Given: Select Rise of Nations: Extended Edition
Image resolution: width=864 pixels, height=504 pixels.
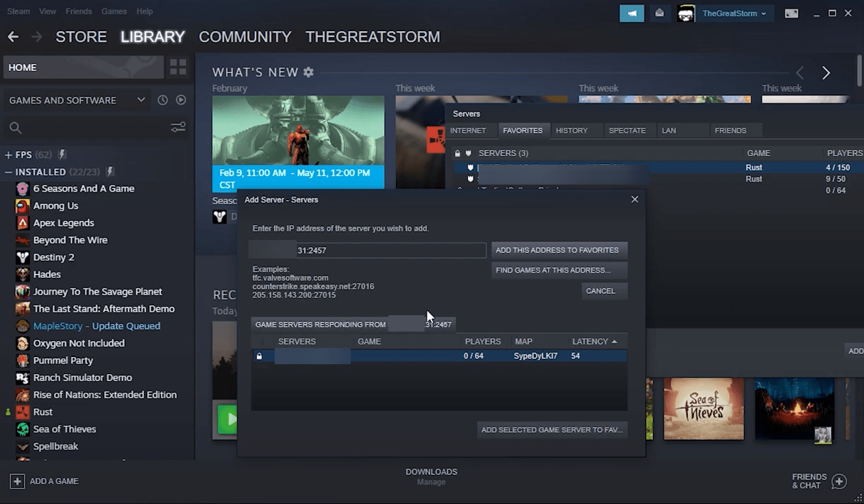Looking at the screenshot, I should tap(105, 395).
